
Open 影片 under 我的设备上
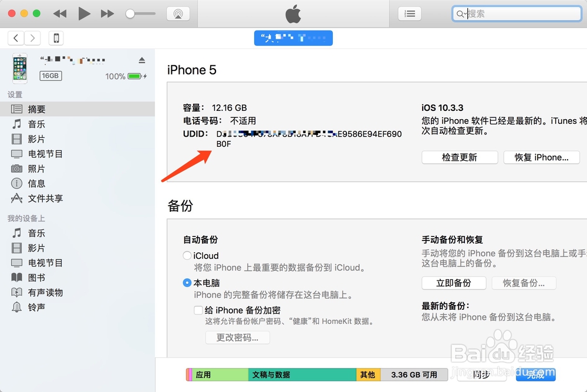[x=77, y=248]
